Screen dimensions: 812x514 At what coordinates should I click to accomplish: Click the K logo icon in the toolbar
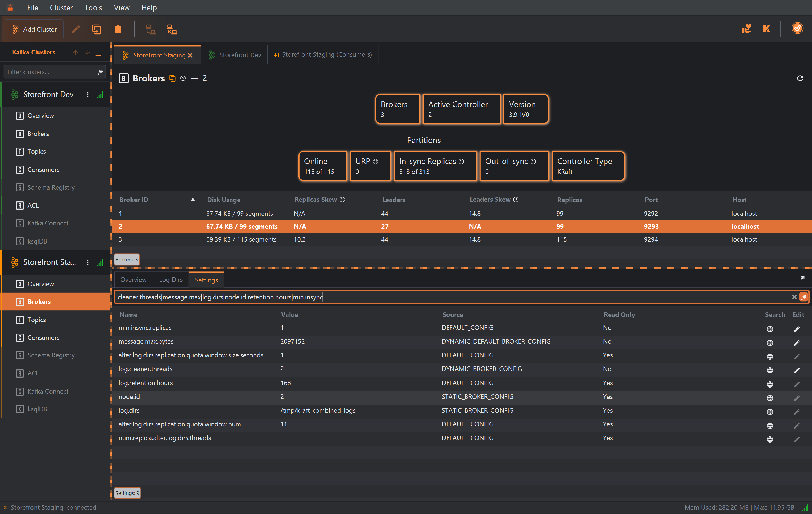pyautogui.click(x=766, y=29)
